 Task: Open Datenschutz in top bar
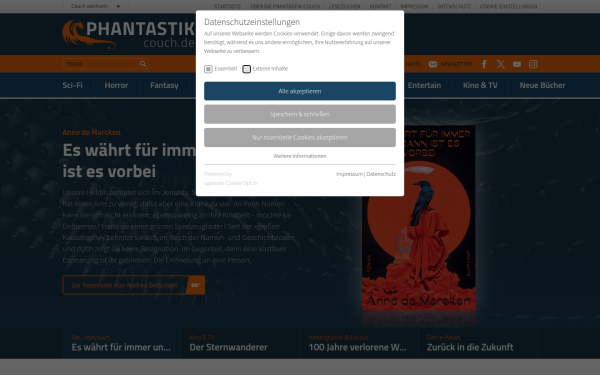[454, 7]
